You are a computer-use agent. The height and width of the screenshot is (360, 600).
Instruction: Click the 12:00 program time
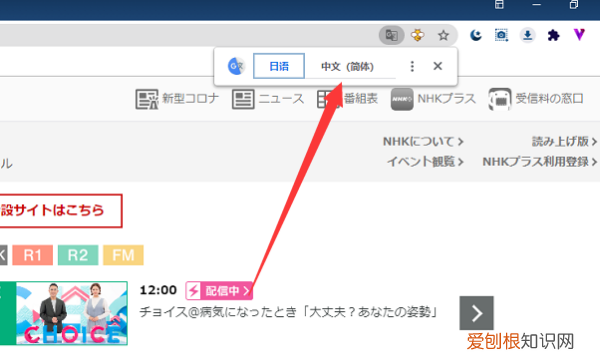click(158, 290)
